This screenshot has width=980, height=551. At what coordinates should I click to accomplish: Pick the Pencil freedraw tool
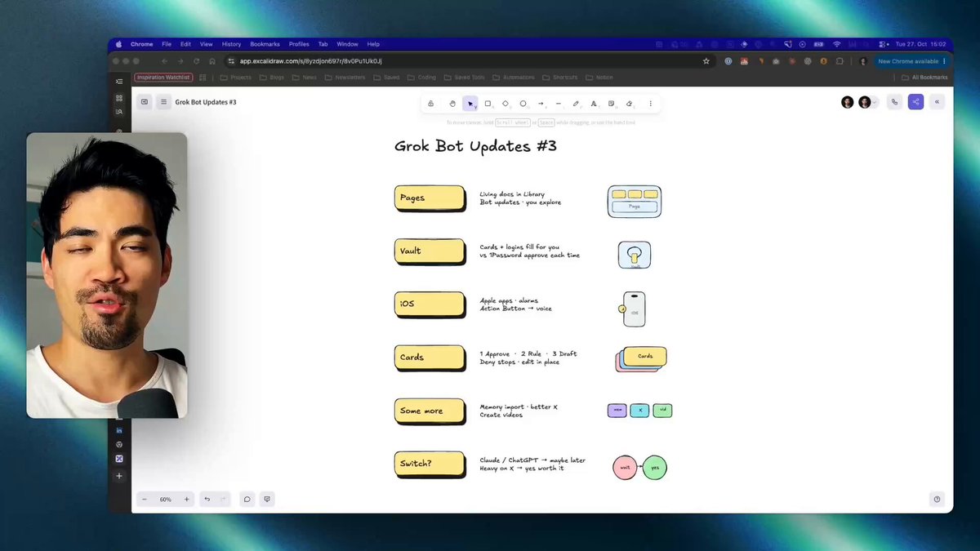click(576, 104)
